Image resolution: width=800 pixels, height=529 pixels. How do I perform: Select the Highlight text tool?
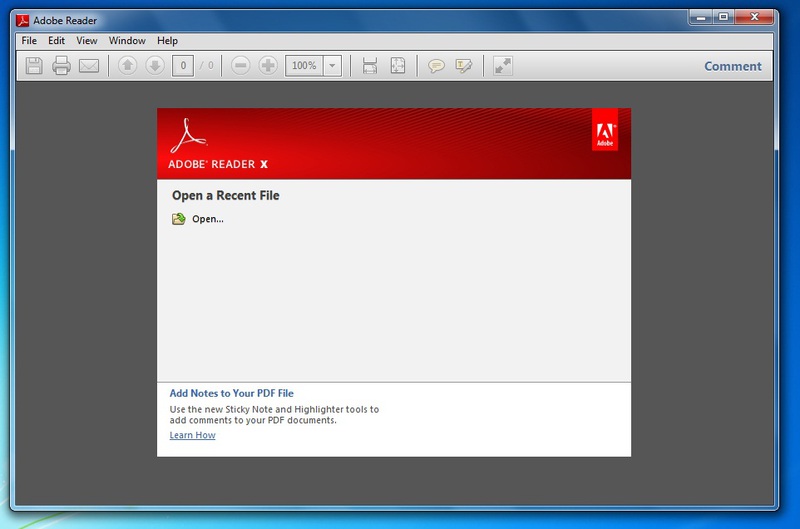[x=463, y=66]
